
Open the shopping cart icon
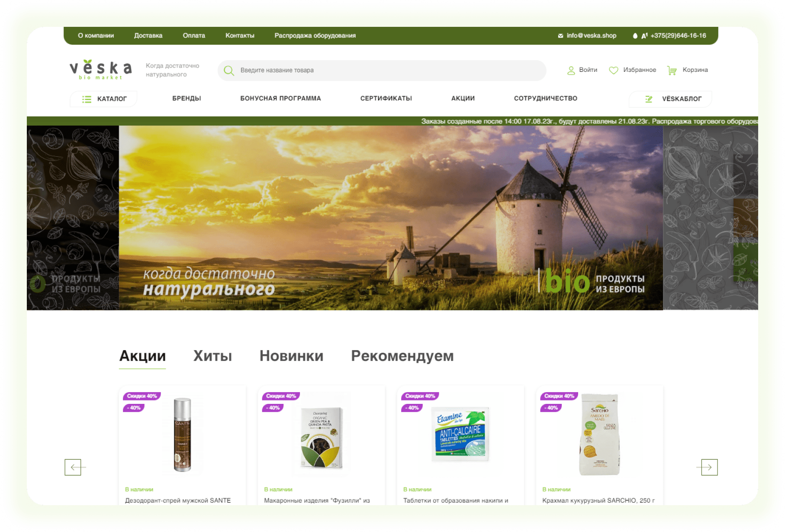(x=672, y=71)
